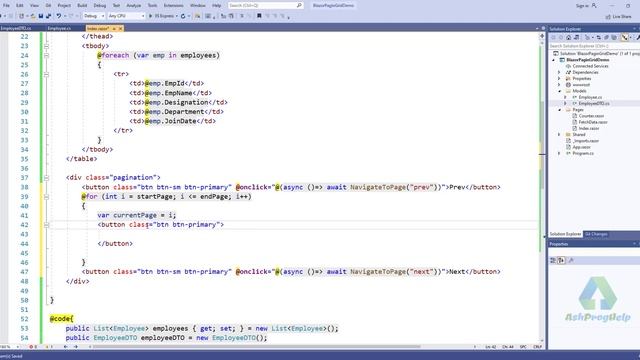The width and height of the screenshot is (640, 360).
Task: Collapse the foreach block at line 24
Action: pyautogui.click(x=47, y=56)
